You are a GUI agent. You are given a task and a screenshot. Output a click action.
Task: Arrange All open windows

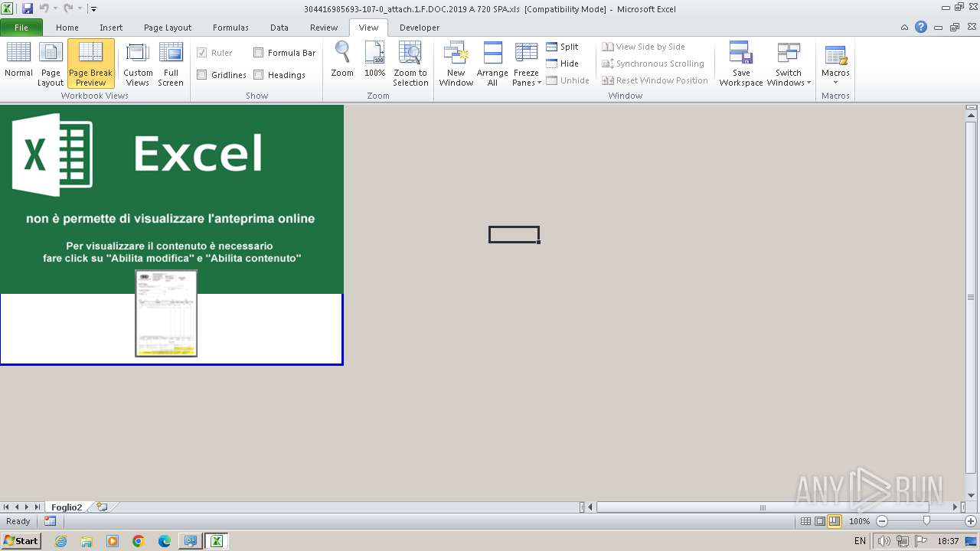(x=492, y=64)
